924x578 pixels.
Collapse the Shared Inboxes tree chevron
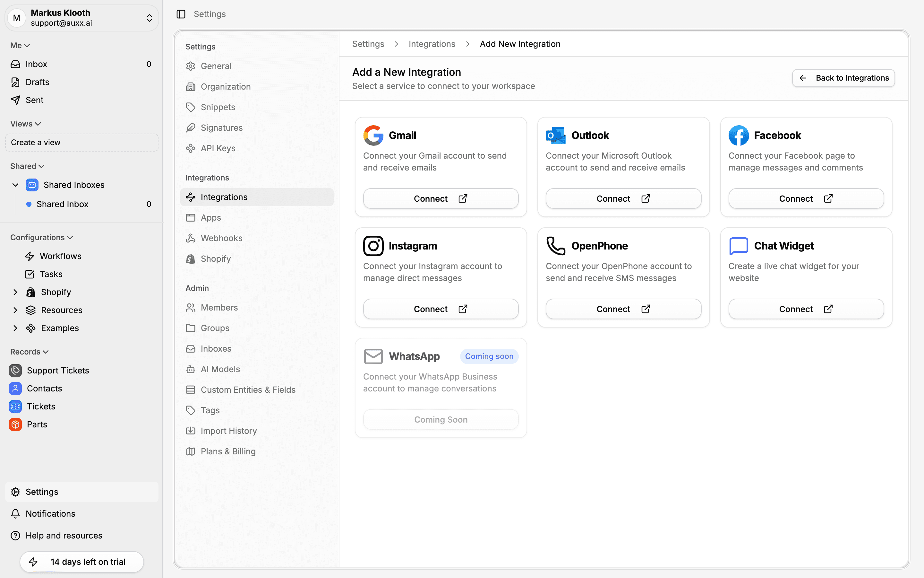[15, 185]
